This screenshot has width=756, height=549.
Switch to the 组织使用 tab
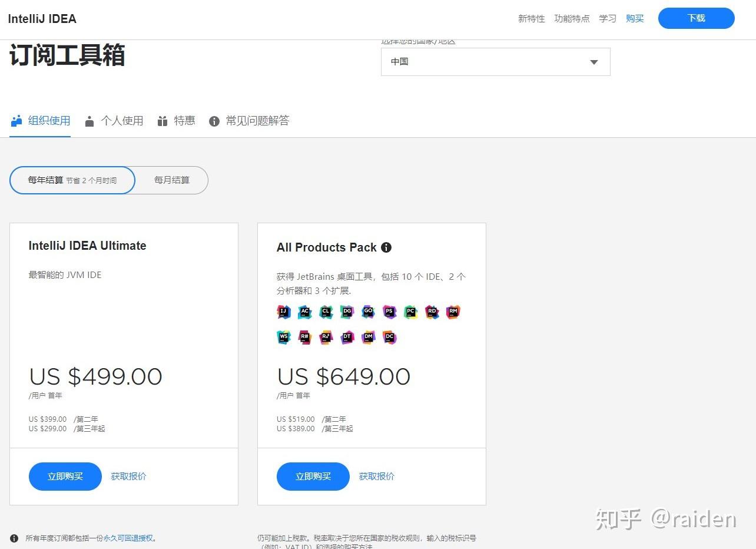(41, 121)
